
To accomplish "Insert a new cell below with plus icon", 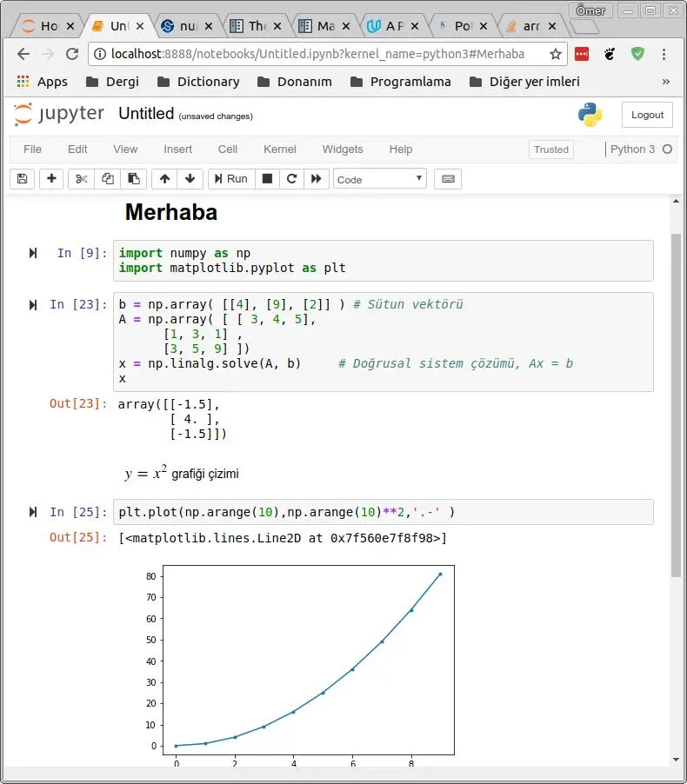I will tap(51, 178).
